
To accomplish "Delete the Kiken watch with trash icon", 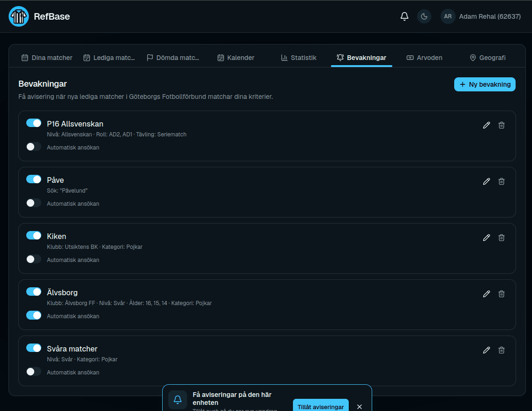I will pyautogui.click(x=501, y=238).
